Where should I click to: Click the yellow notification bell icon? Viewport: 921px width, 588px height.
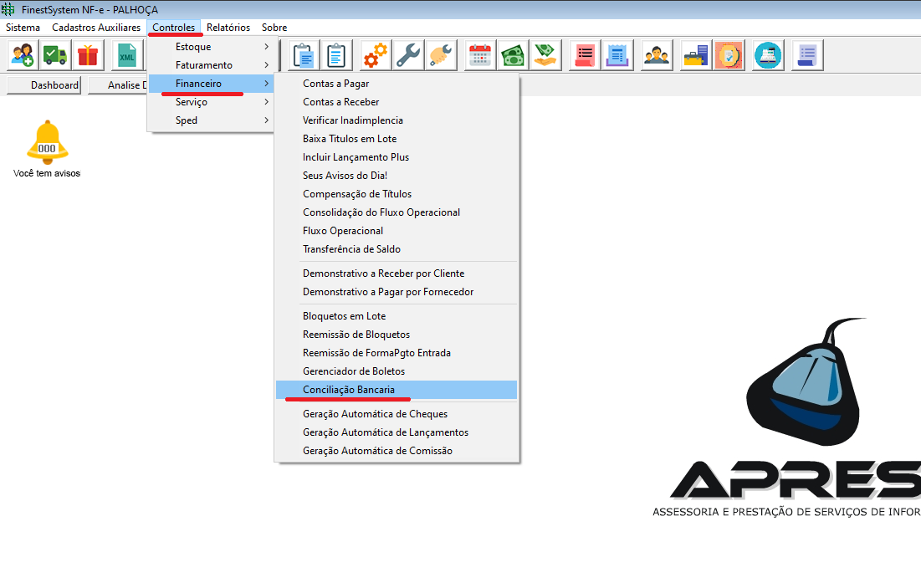pos(47,141)
